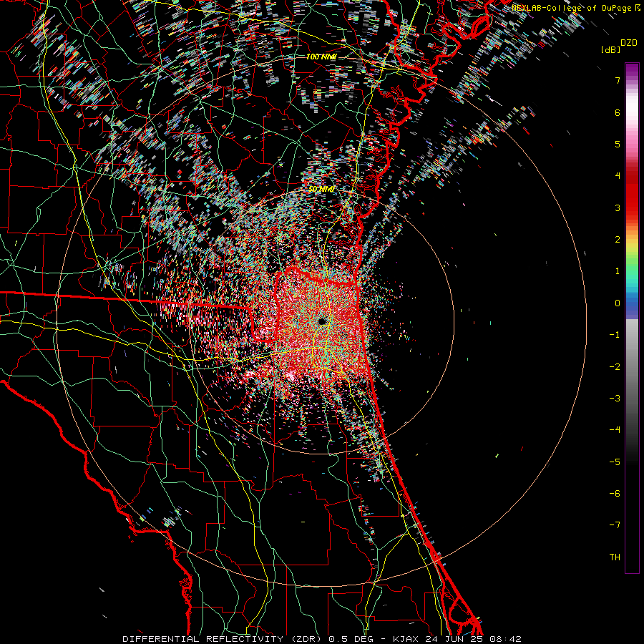Select the -3 value on the color scale

[x=615, y=399]
